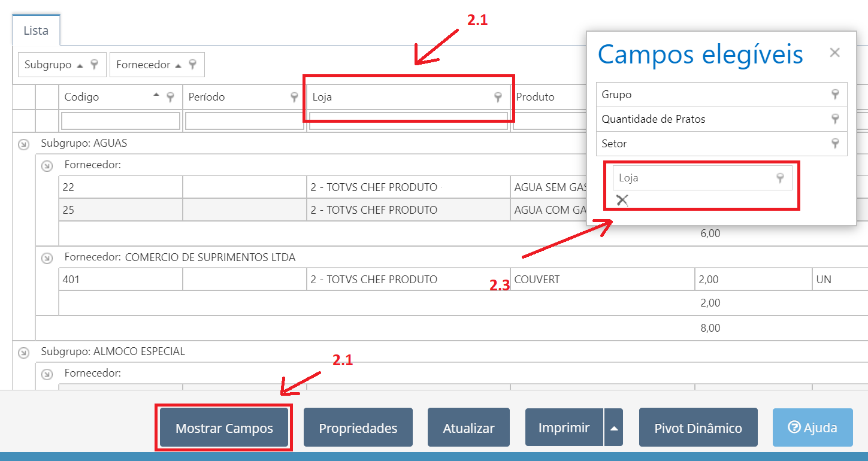The image size is (868, 461).
Task: Collapse the Subgrupo: ALMOCO ESPECIAL group
Action: [x=24, y=352]
